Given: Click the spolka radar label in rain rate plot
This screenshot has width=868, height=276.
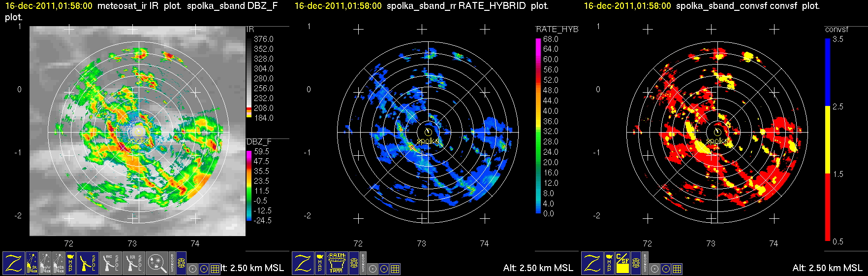Looking at the screenshot, I should tap(428, 141).
